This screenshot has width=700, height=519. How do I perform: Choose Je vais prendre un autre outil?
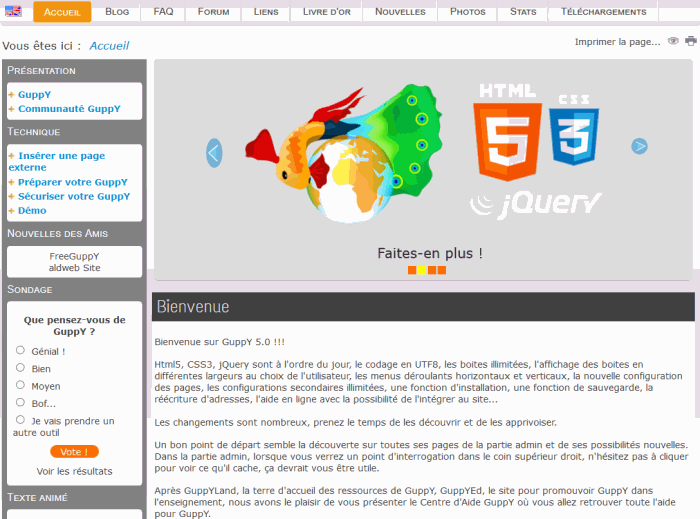click(x=21, y=420)
